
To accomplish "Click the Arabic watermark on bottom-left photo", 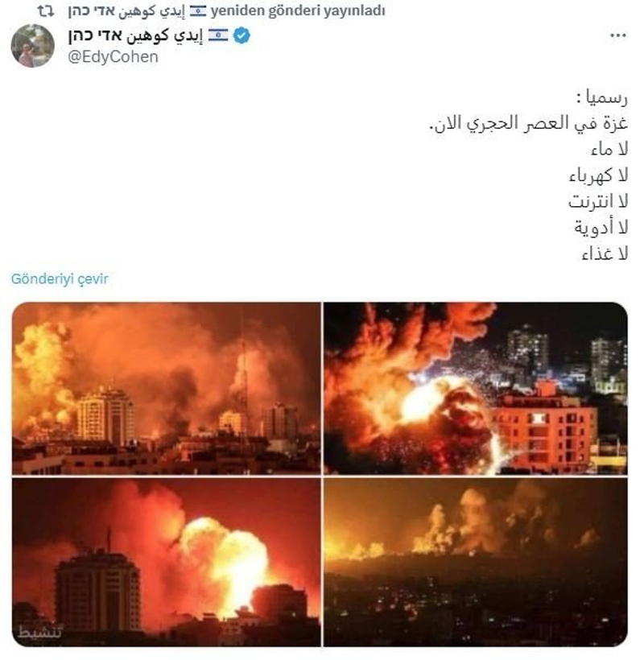I will click(x=40, y=632).
